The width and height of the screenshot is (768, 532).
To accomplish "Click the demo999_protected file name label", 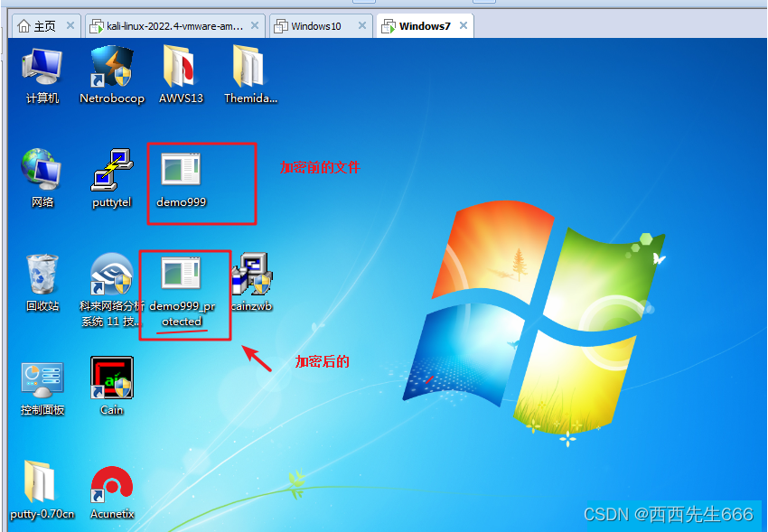I will (182, 313).
